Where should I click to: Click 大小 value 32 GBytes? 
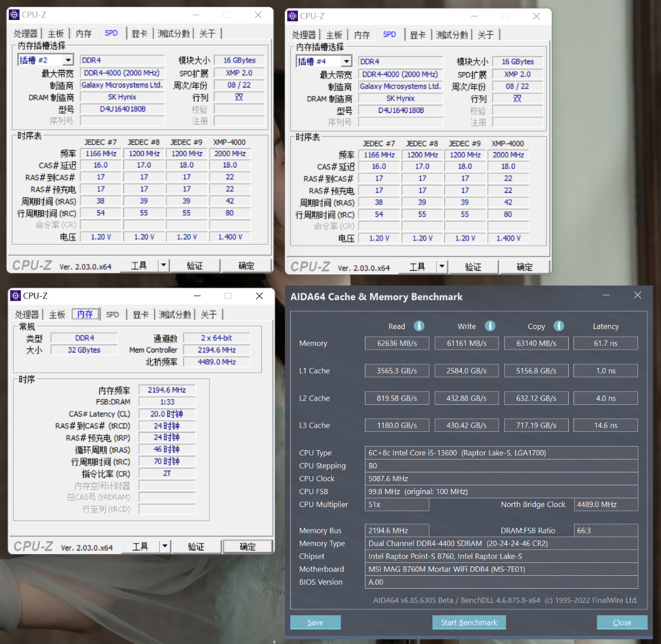(84, 350)
